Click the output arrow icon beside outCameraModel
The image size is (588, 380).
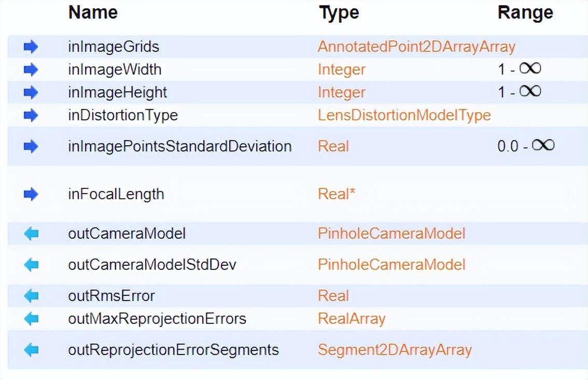pos(31,234)
